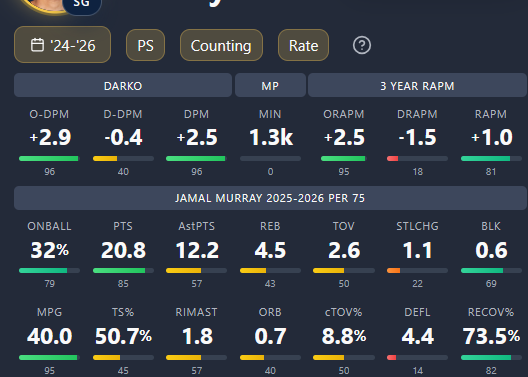Click the BLK value 0.6
Image resolution: width=528 pixels, height=377 pixels.
(491, 250)
